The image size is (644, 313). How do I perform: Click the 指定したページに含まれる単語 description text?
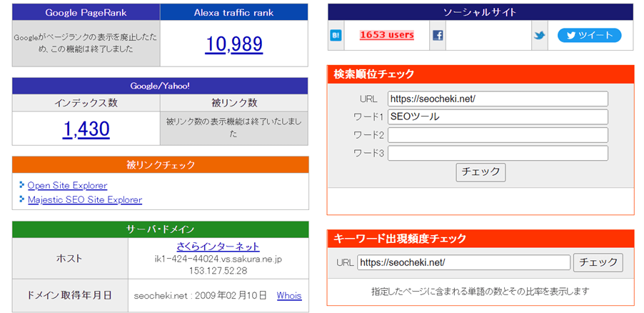(x=481, y=292)
